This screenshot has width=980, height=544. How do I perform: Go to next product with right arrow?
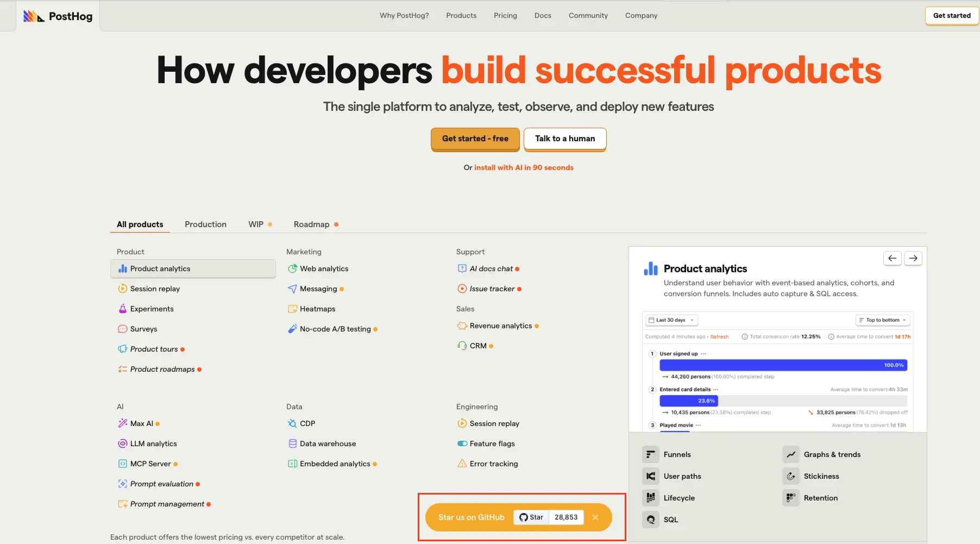[913, 258]
